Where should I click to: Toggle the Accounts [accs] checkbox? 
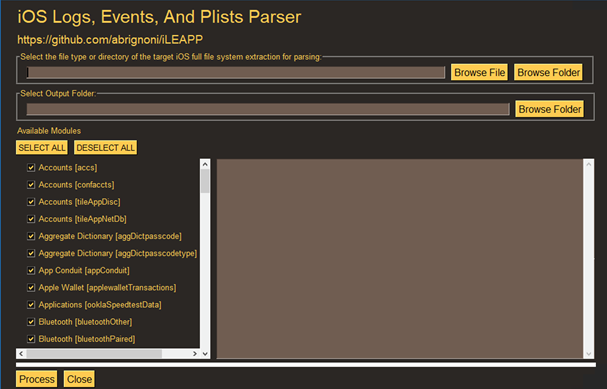31,168
